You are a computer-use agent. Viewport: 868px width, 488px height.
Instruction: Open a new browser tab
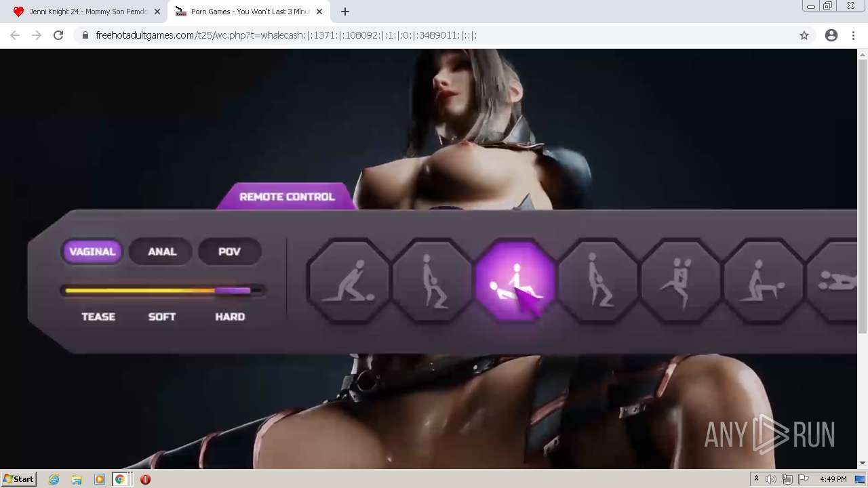pos(344,12)
